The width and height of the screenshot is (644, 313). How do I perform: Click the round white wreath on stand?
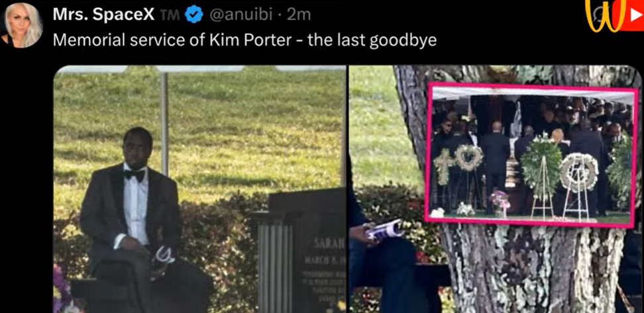(x=579, y=172)
